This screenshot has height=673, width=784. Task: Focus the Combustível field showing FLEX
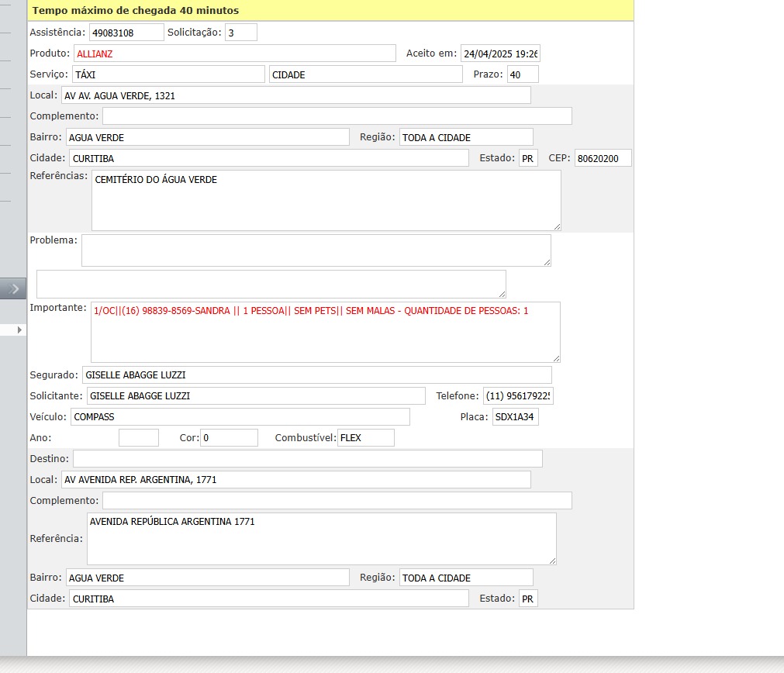coord(365,438)
